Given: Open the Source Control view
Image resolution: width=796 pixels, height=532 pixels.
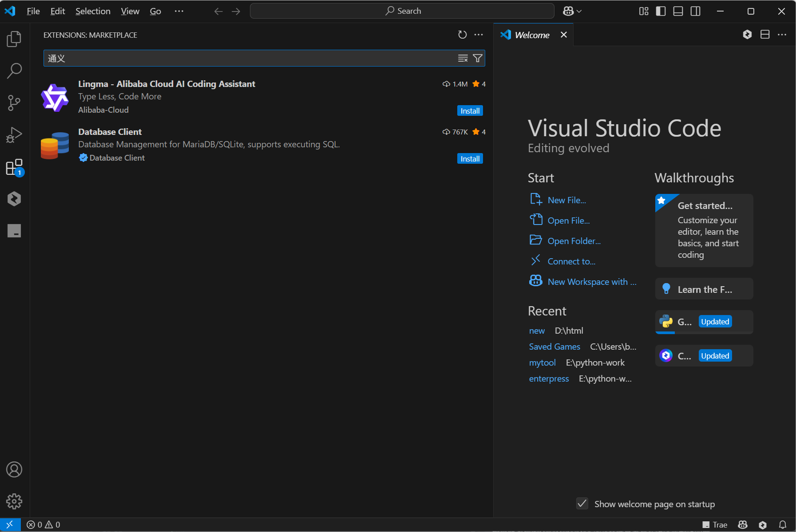Looking at the screenshot, I should coord(14,103).
